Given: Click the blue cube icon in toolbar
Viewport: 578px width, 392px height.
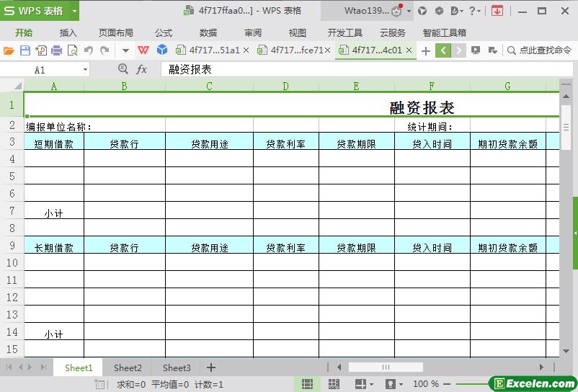Looking at the screenshot, I should [162, 50].
